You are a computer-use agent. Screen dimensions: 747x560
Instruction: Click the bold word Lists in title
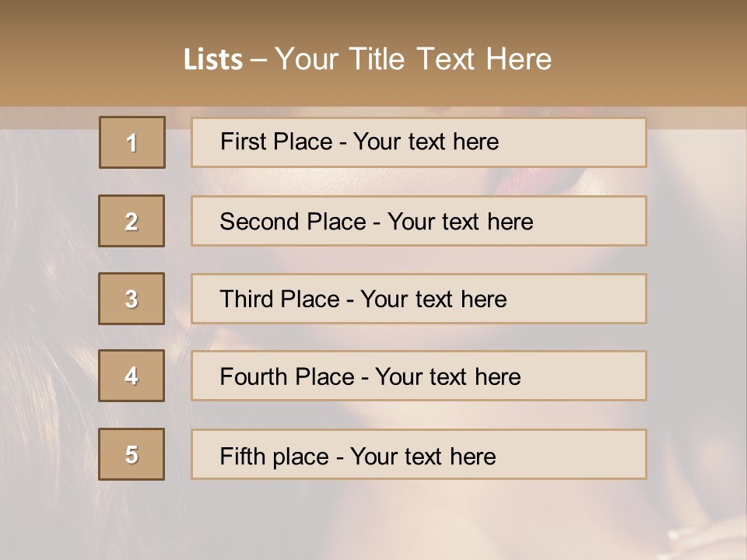point(213,60)
